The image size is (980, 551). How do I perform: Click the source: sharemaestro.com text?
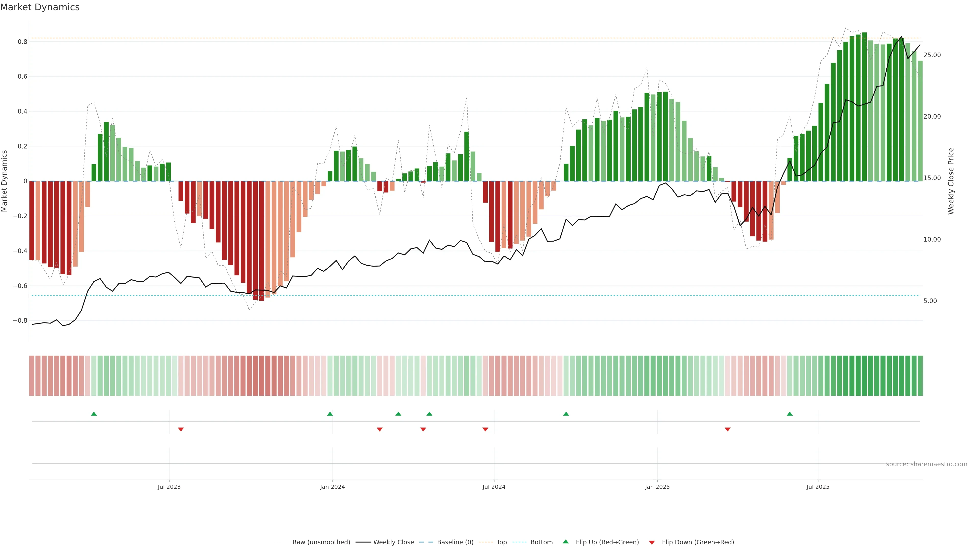[x=926, y=464]
